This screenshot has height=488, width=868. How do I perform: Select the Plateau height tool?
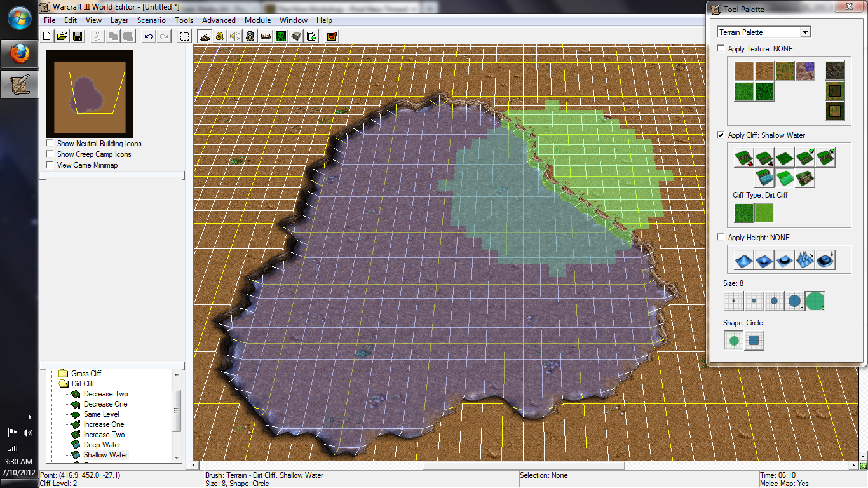[x=785, y=259]
